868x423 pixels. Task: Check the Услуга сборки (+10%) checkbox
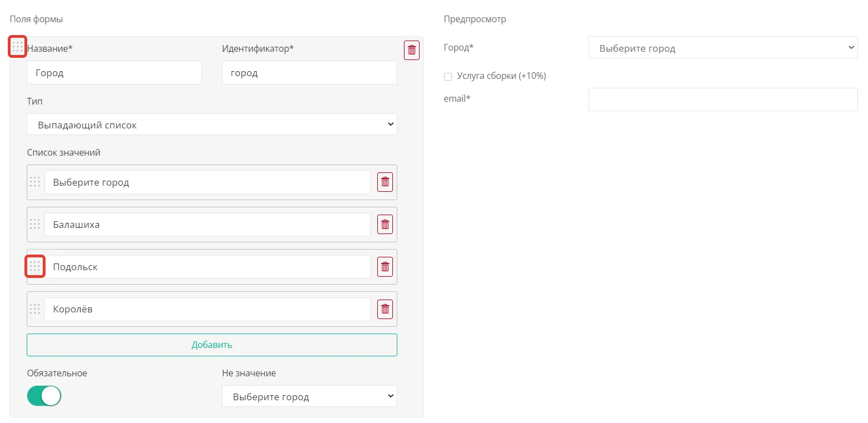point(448,77)
